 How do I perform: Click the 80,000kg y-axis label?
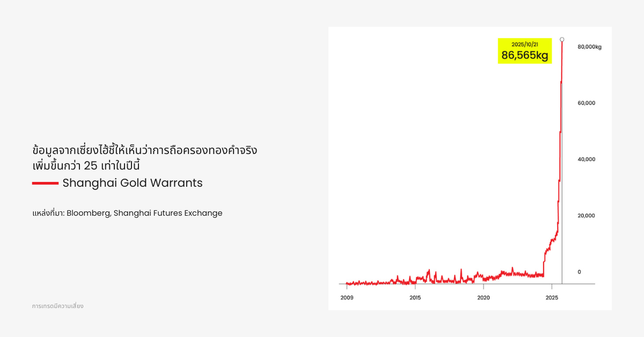[589, 47]
